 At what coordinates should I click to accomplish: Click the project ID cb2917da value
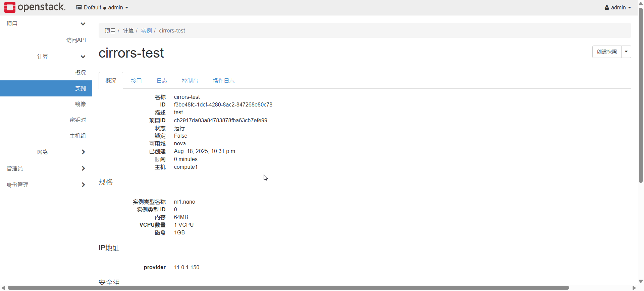(221, 121)
